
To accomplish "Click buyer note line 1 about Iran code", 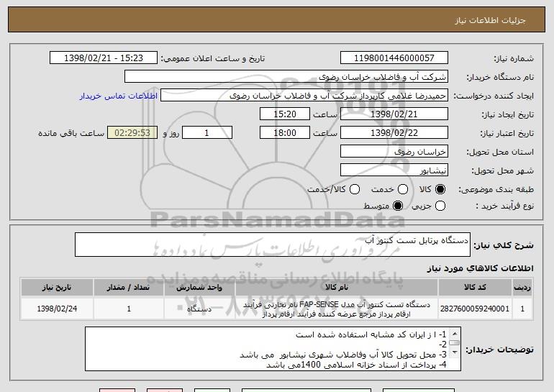I will [371, 334].
